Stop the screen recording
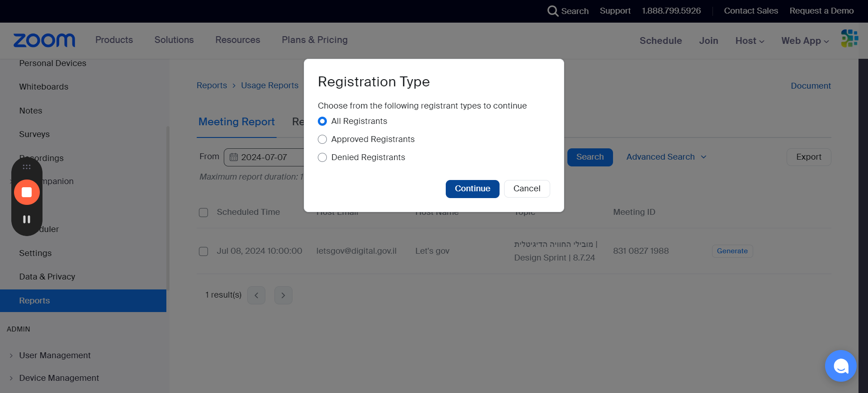The width and height of the screenshot is (868, 393). (x=27, y=192)
